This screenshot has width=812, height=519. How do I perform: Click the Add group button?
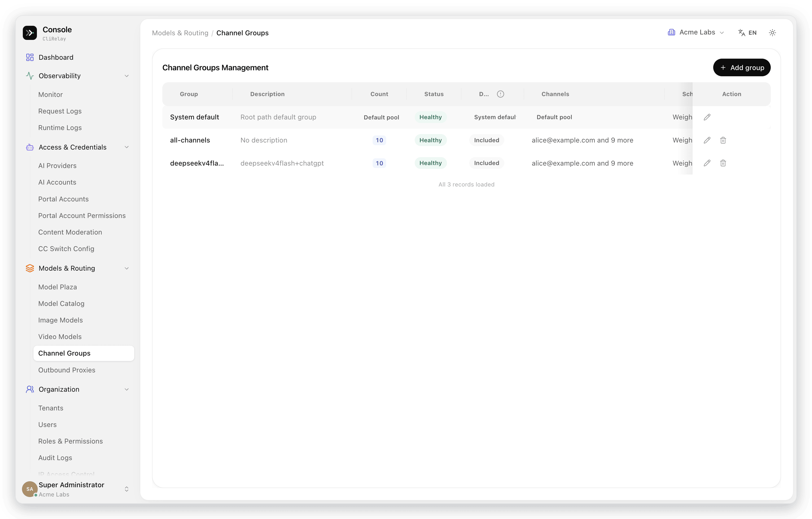pyautogui.click(x=741, y=68)
